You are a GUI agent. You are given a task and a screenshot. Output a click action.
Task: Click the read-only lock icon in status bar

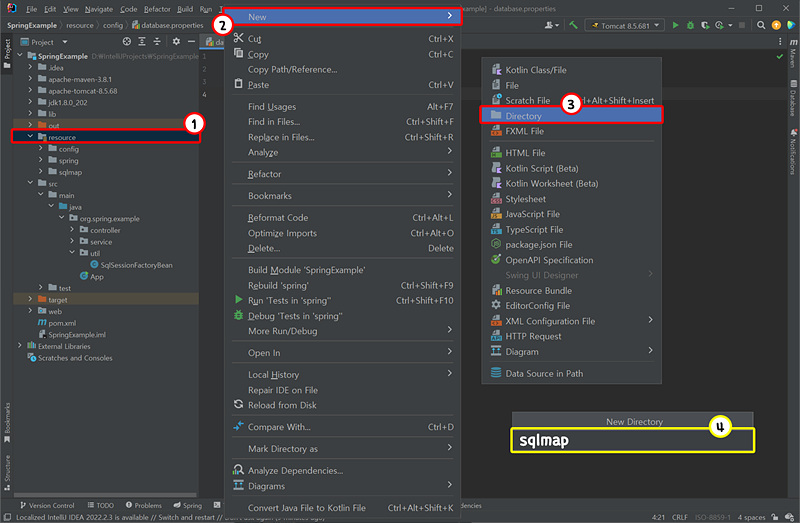774,517
